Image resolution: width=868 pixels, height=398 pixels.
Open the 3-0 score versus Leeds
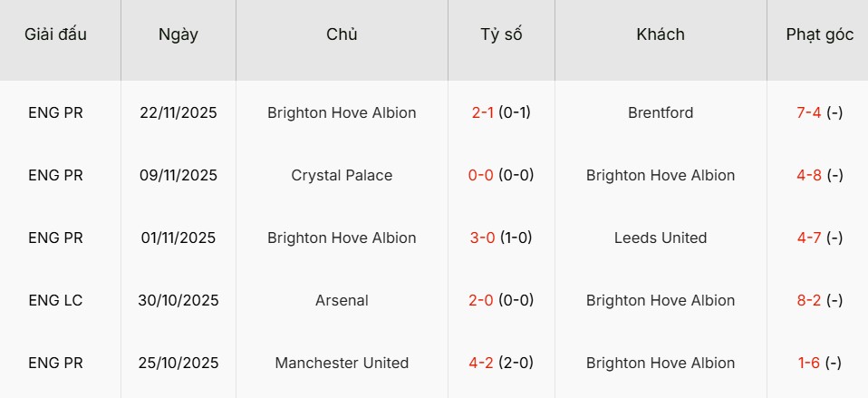[482, 238]
